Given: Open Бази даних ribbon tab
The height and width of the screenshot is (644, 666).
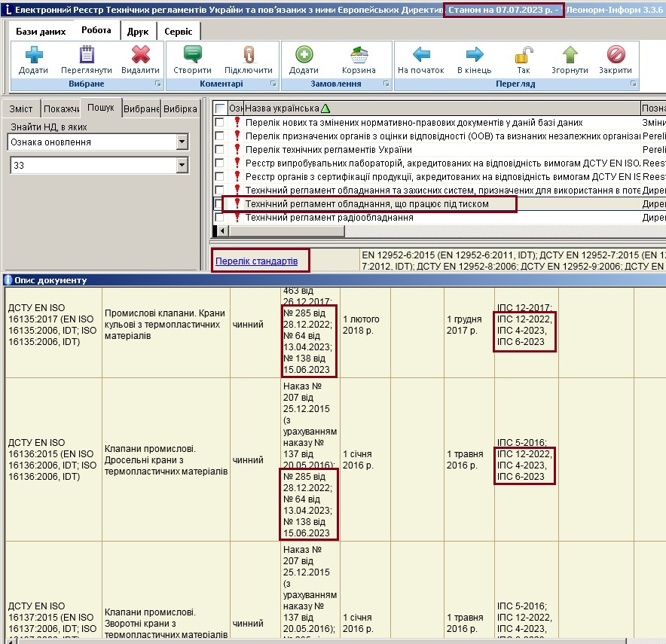Looking at the screenshot, I should (41, 32).
